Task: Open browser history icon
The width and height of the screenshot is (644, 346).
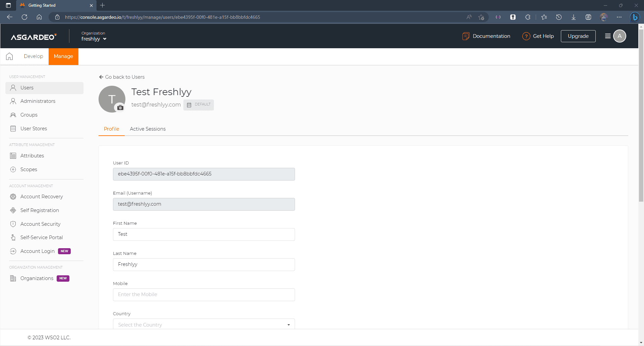Action: pyautogui.click(x=559, y=17)
